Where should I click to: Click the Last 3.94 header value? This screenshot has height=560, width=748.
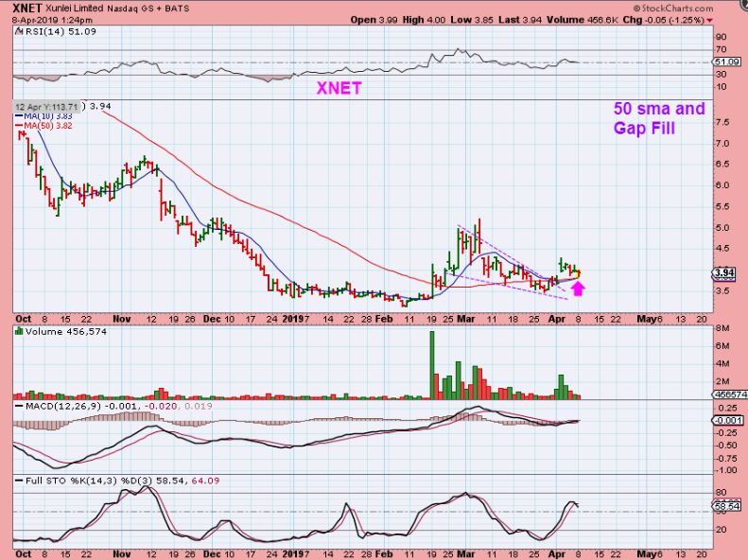520,20
